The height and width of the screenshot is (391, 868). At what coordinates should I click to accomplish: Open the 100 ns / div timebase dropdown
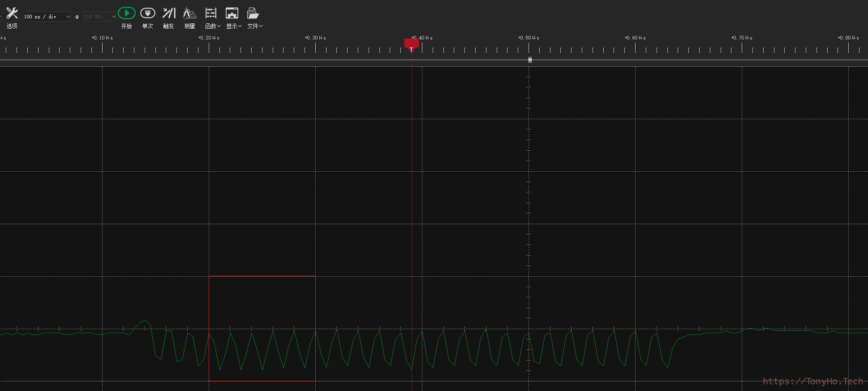(x=47, y=17)
